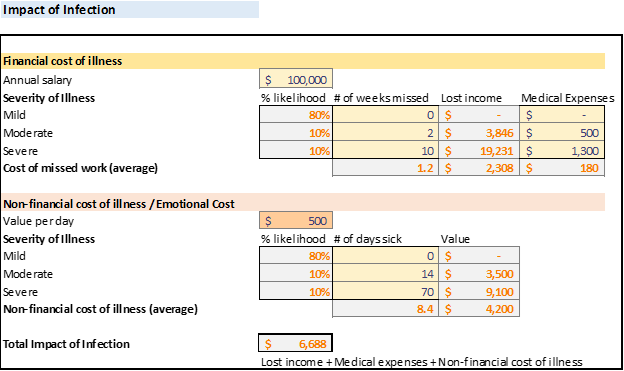Select the average lost income 2,308
624x371 pixels.
tap(479, 168)
